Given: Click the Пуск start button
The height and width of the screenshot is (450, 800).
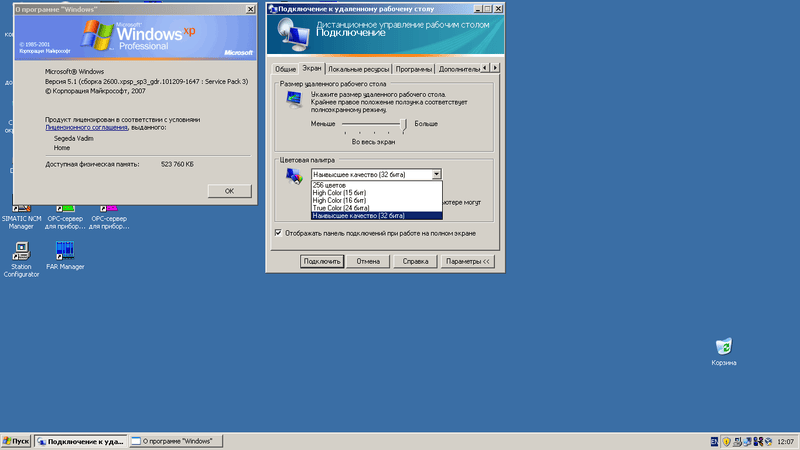Looking at the screenshot, I should coord(17,441).
